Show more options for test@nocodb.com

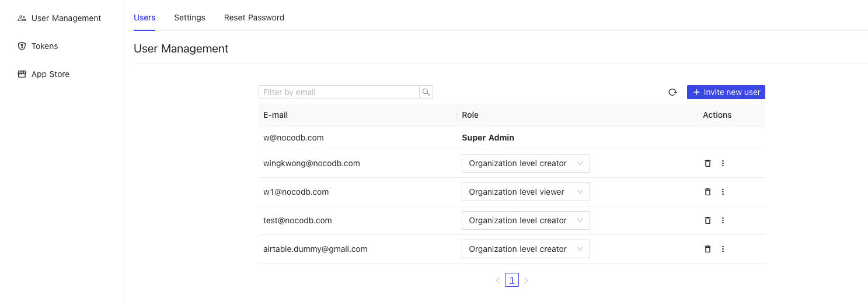pyautogui.click(x=723, y=220)
